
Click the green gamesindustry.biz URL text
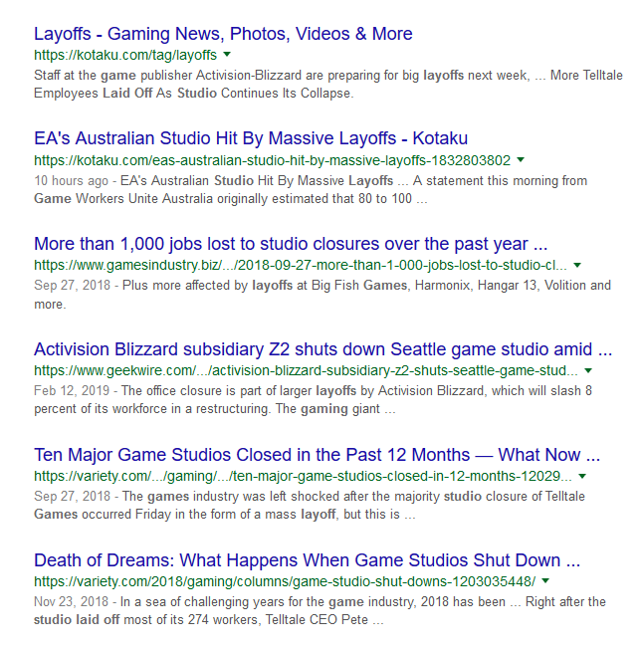pos(301,266)
